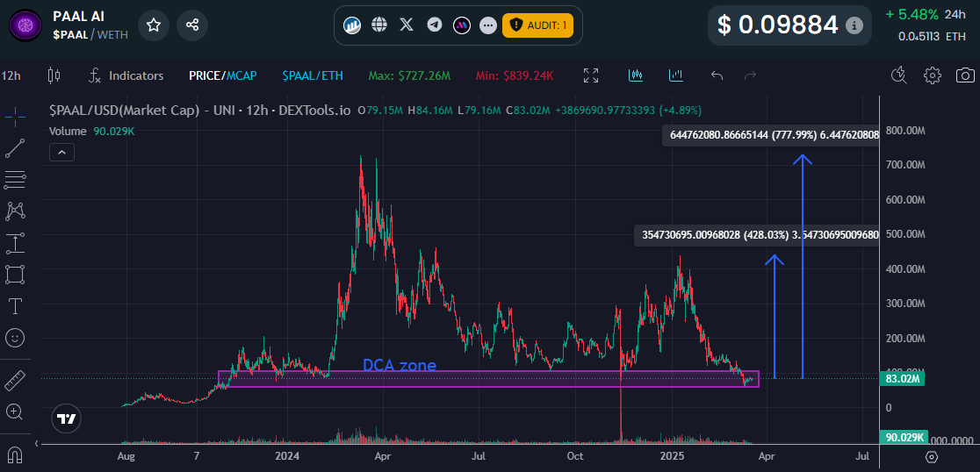The height and width of the screenshot is (472, 980).
Task: Click the PAAL AI purple token logo
Action: click(x=25, y=25)
